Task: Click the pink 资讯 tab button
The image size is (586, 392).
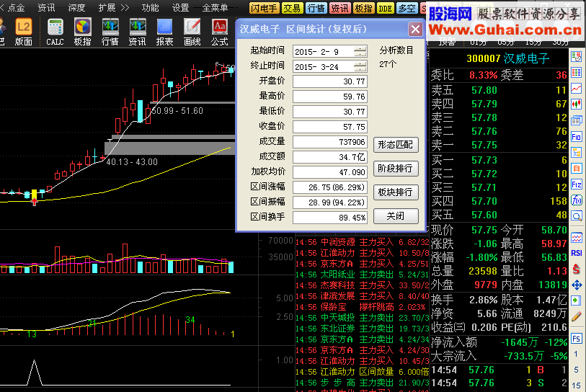Action: pyautogui.click(x=339, y=8)
